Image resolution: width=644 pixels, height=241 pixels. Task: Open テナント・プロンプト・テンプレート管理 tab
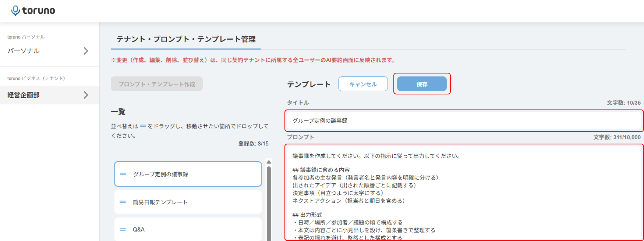[186, 39]
